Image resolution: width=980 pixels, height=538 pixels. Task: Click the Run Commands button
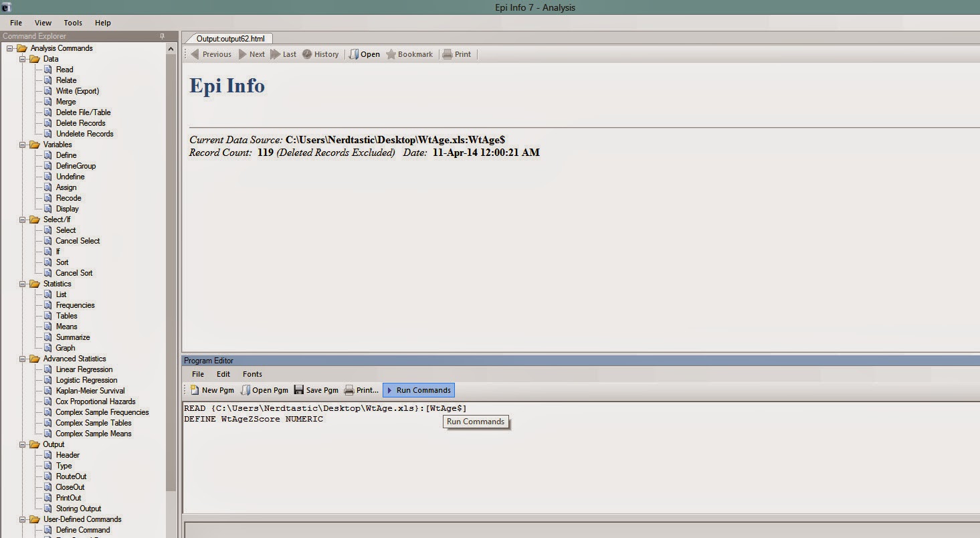click(419, 390)
